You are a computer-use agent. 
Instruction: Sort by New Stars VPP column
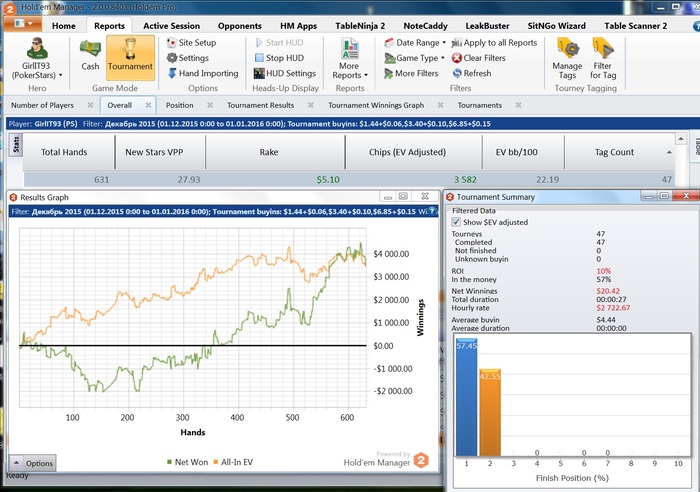tap(154, 152)
